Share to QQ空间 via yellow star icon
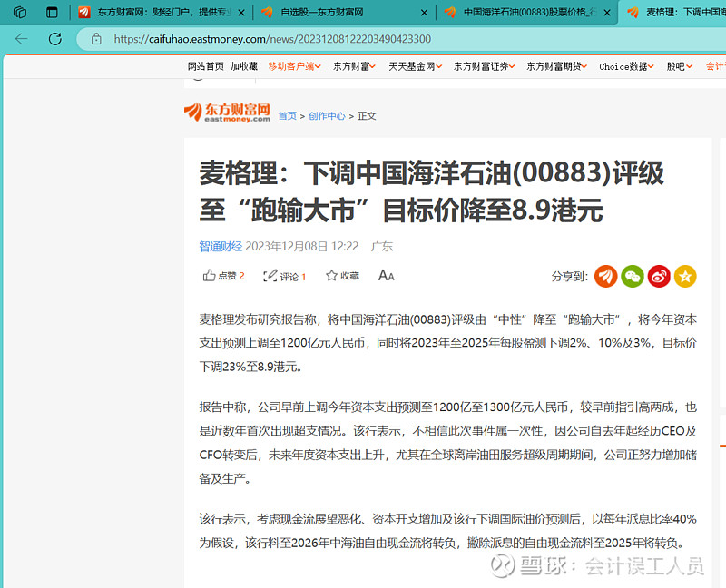This screenshot has width=726, height=588. coord(685,277)
